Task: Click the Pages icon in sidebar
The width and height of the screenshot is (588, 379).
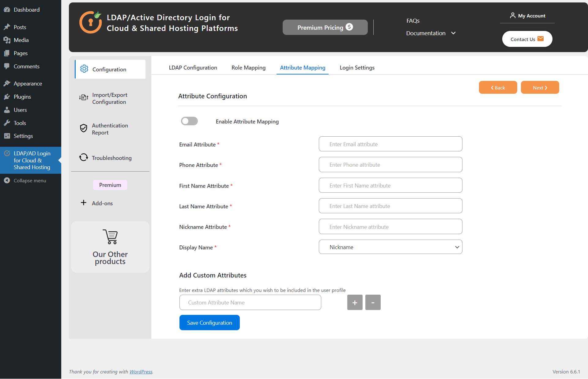Action: click(x=7, y=53)
